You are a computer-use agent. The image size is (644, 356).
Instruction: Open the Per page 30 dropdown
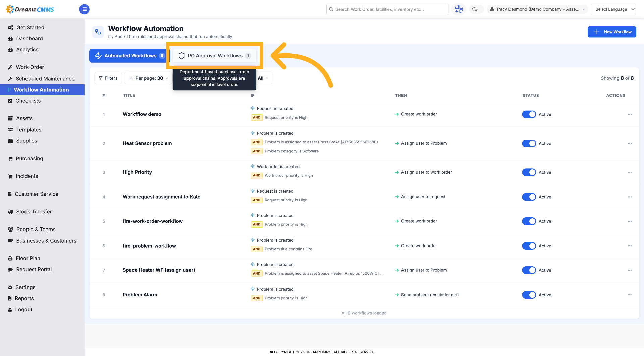tap(148, 78)
